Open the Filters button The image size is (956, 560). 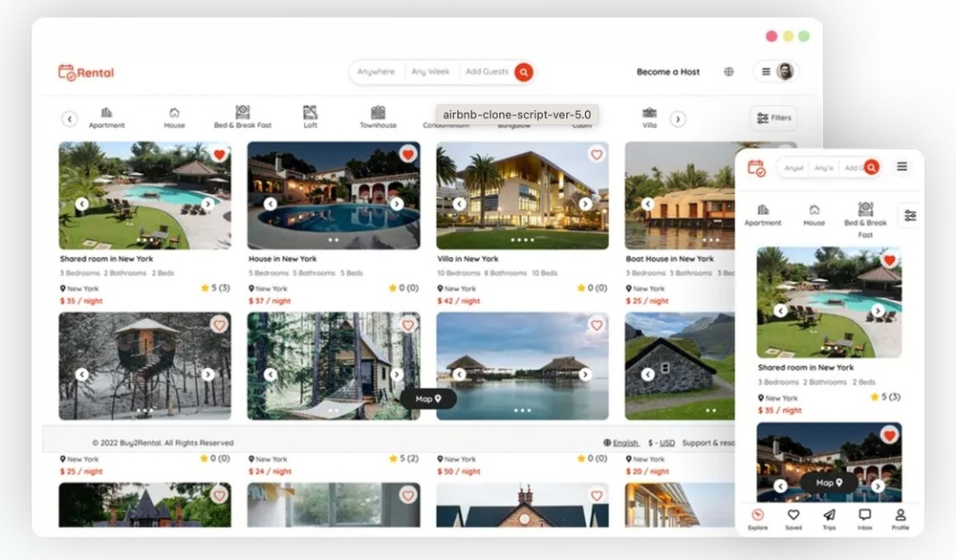coord(773,118)
